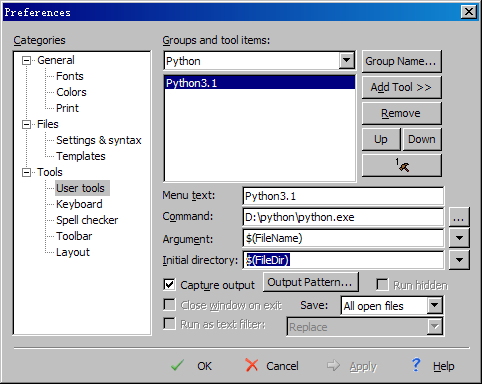Click Cancel button label
This screenshot has width=482, height=384.
(x=282, y=366)
